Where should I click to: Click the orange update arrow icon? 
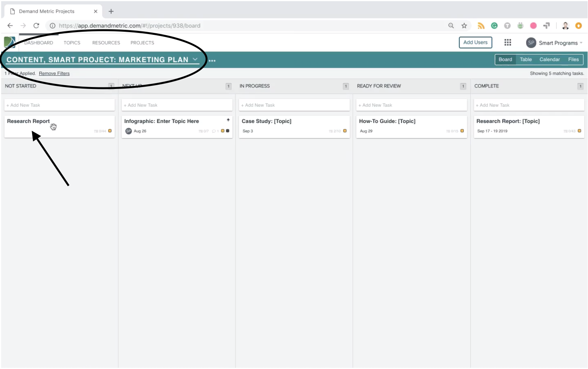pyautogui.click(x=579, y=26)
